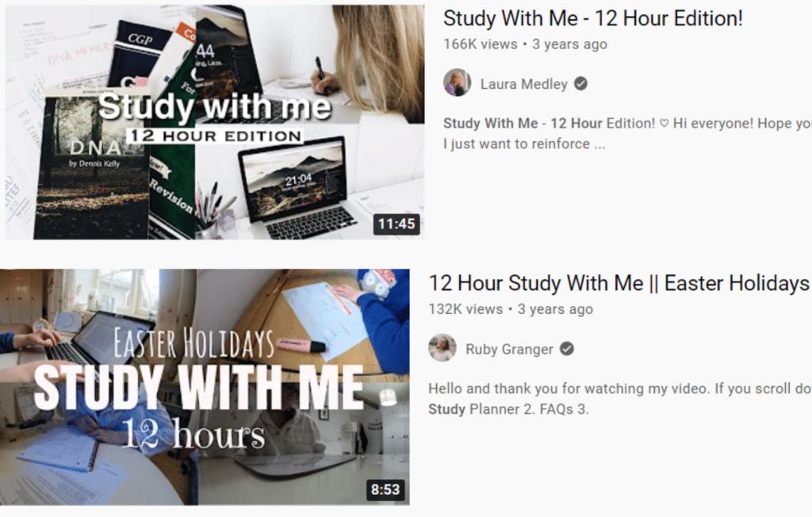812x517 pixels.
Task: Click verified badge beside Ruby Granger
Action: (567, 349)
